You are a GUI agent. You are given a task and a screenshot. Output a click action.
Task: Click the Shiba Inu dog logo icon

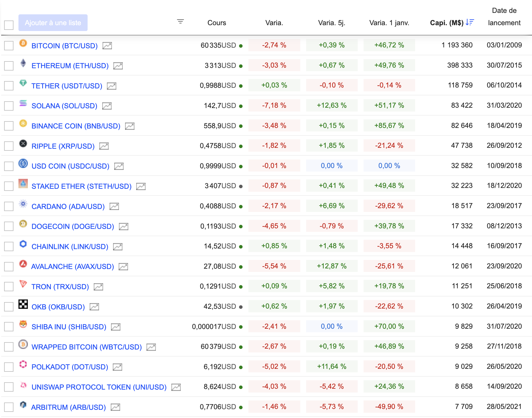pyautogui.click(x=23, y=324)
